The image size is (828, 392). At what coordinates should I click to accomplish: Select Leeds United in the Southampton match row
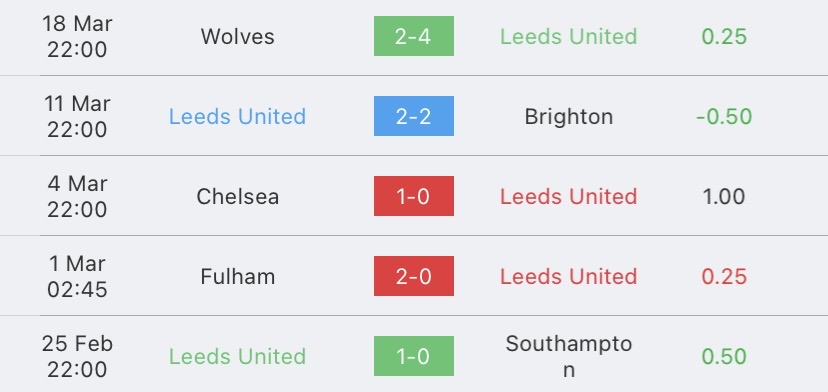point(238,356)
